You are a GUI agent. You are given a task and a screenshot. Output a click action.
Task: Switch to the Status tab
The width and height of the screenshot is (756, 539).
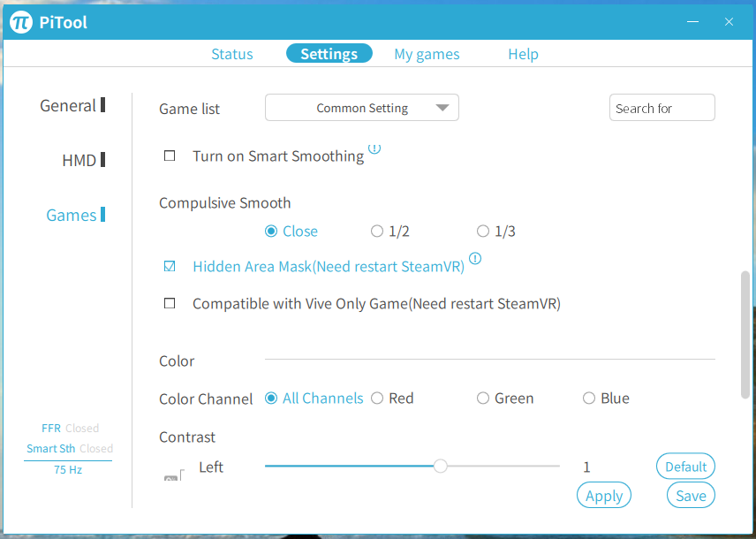coord(232,54)
